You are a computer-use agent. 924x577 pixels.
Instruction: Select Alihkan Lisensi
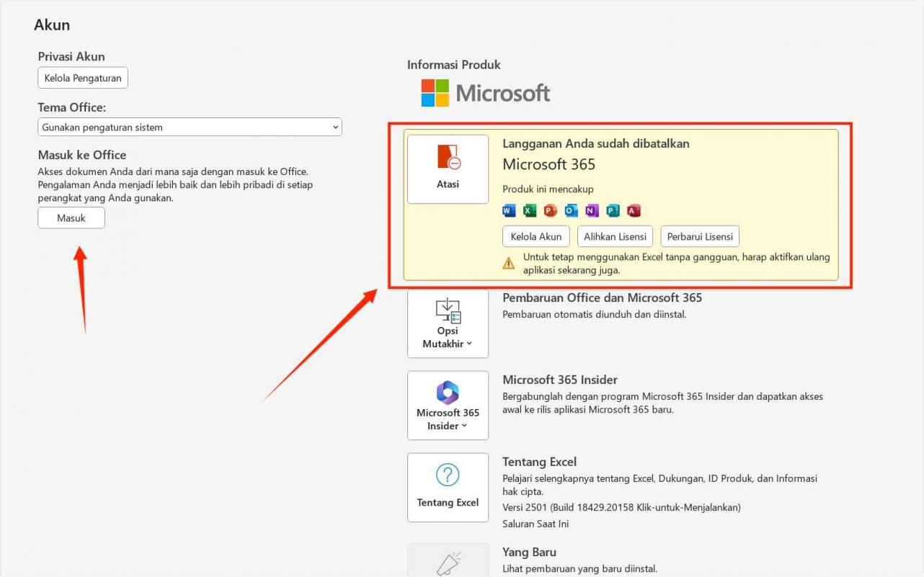615,236
